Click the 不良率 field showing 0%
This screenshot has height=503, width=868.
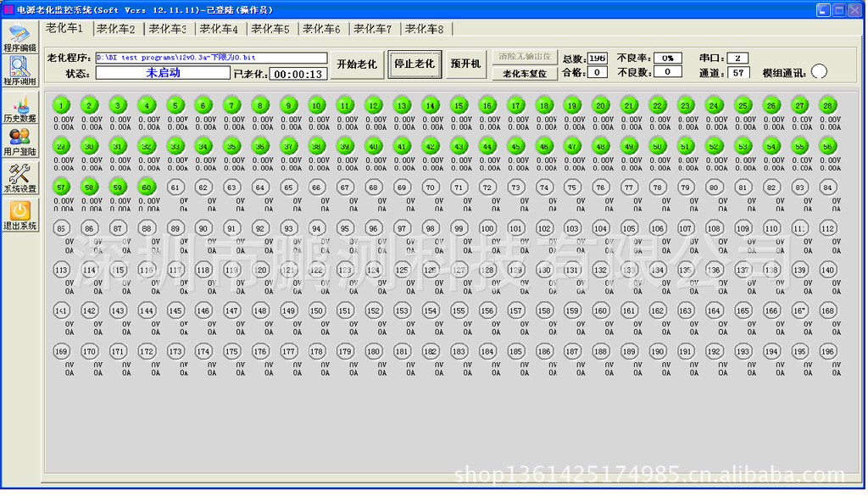pos(668,58)
